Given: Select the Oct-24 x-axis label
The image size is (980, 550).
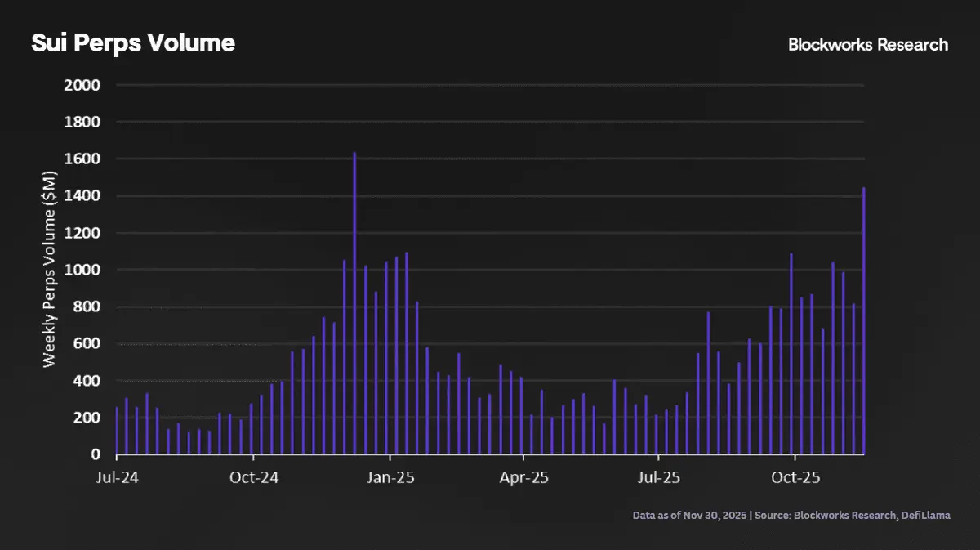Looking at the screenshot, I should coord(254,476).
